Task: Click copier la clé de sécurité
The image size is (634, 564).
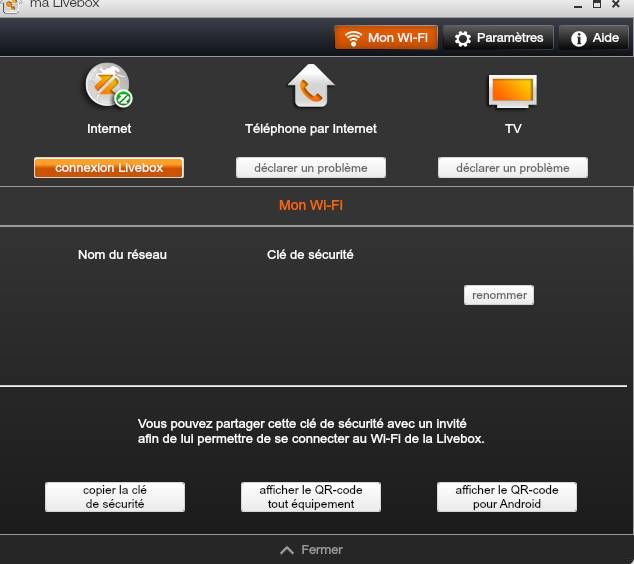Action: click(x=115, y=497)
